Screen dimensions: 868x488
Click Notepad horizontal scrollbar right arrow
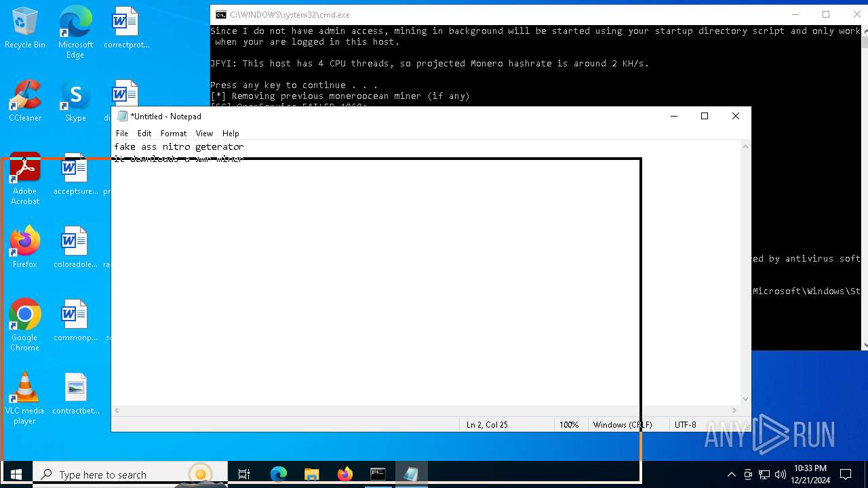coord(734,410)
